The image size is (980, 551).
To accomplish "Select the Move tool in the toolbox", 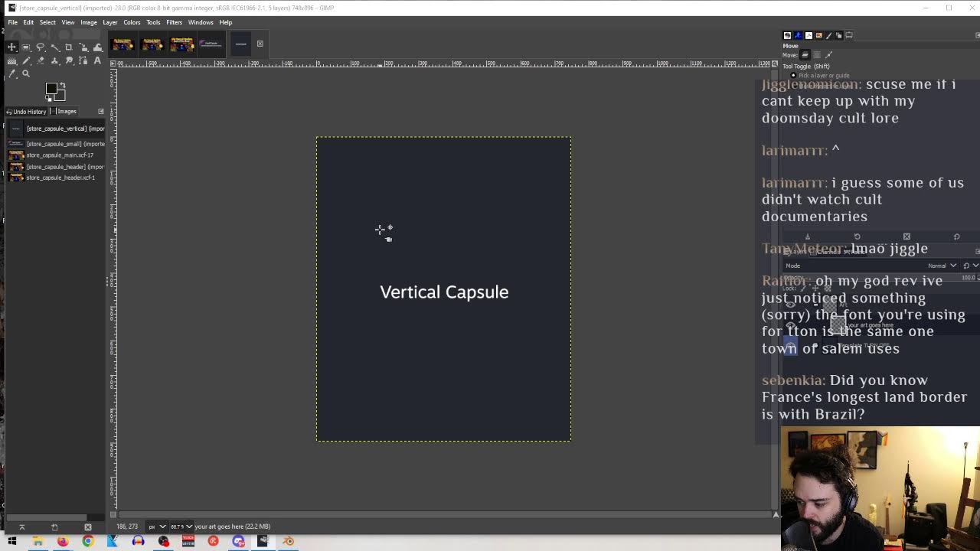I will [11, 47].
